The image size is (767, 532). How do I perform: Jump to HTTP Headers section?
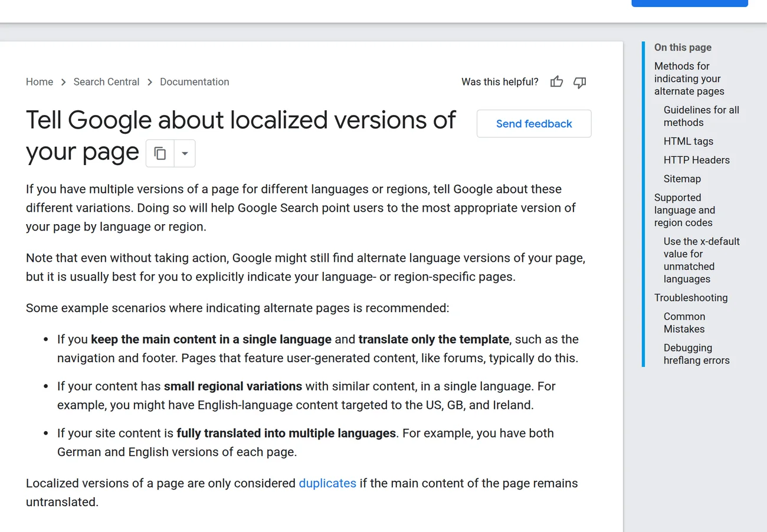point(696,160)
